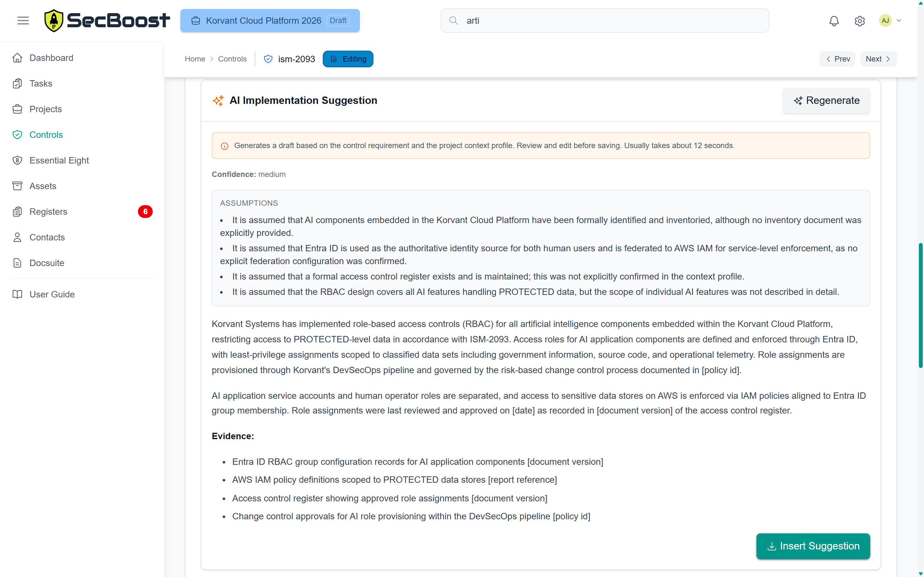Open notifications bell icon
The image size is (924, 577).
pos(834,21)
